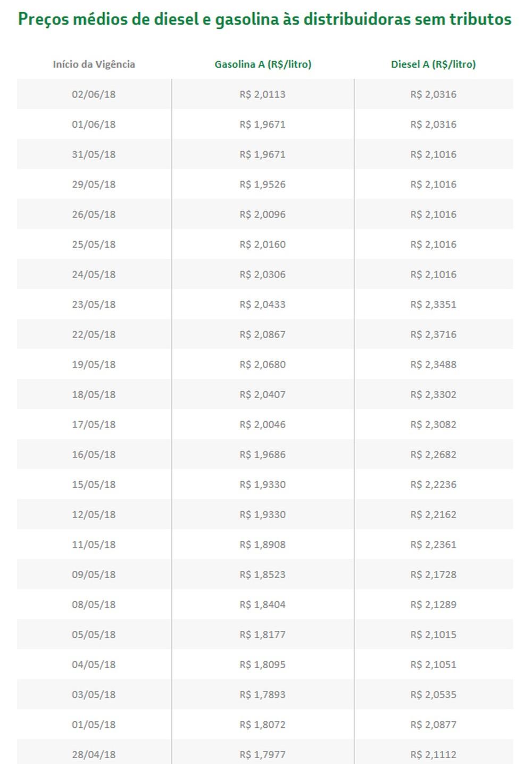Screen dimensions: 532x764
Task: Click diesel price R$ 2,3716
Action: pyautogui.click(x=433, y=334)
